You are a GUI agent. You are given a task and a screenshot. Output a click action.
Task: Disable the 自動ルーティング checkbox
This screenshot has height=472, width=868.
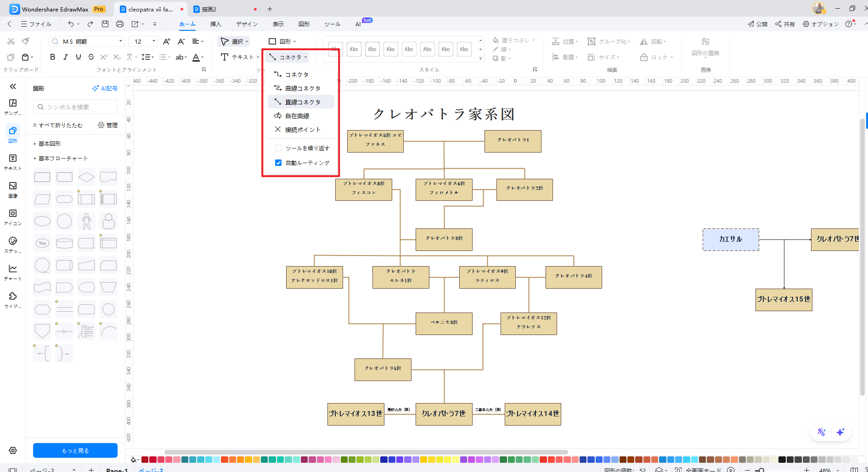point(278,162)
